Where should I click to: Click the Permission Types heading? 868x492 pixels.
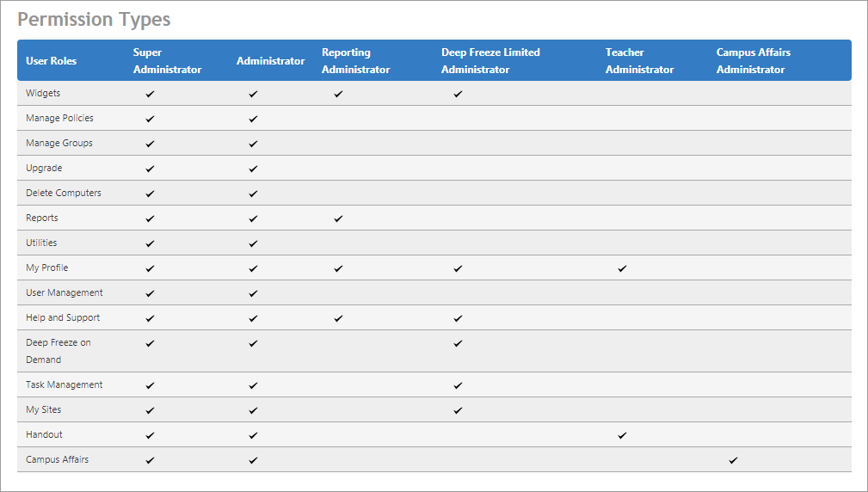pyautogui.click(x=94, y=20)
